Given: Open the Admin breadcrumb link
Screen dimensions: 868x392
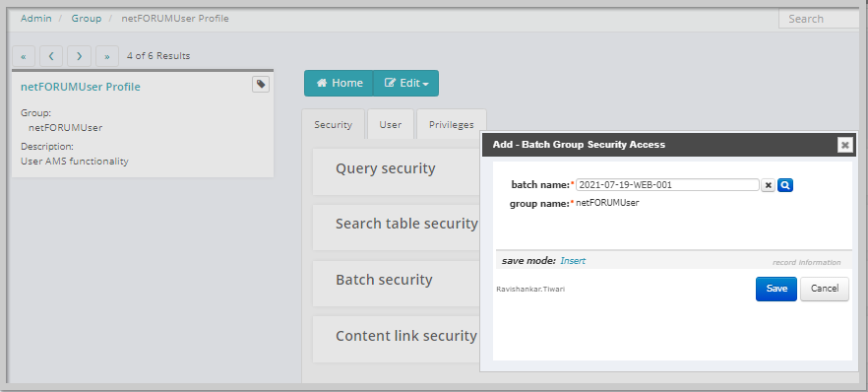Looking at the screenshot, I should point(36,19).
